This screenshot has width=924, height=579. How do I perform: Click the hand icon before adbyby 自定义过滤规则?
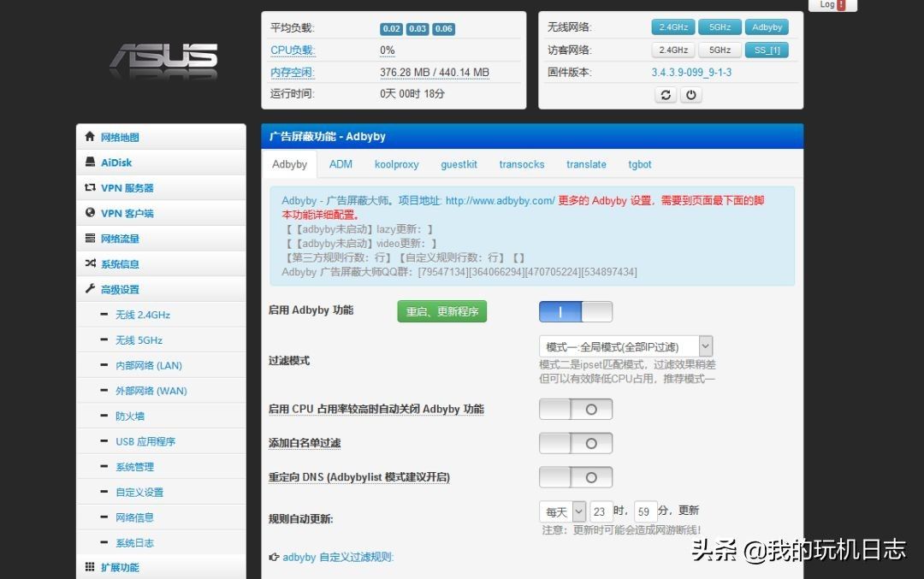point(274,557)
